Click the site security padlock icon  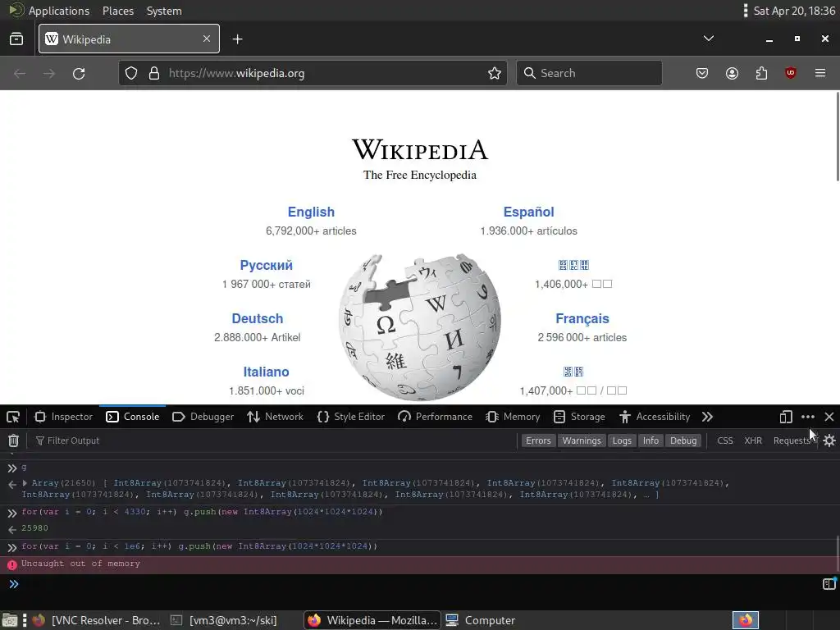[x=154, y=73]
